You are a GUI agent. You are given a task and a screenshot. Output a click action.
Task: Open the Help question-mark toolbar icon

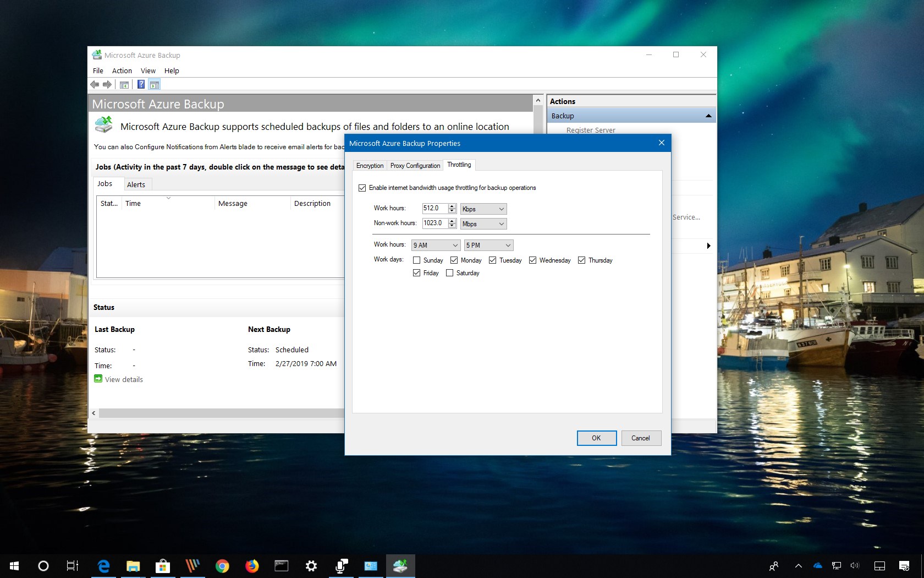point(141,84)
